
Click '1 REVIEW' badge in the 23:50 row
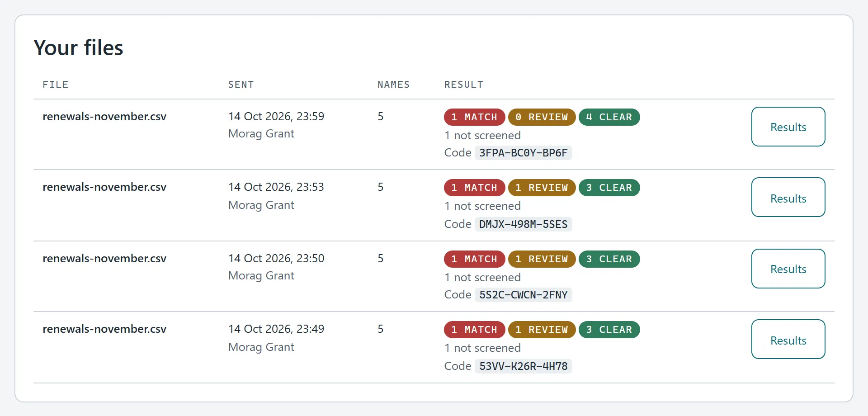pos(542,259)
